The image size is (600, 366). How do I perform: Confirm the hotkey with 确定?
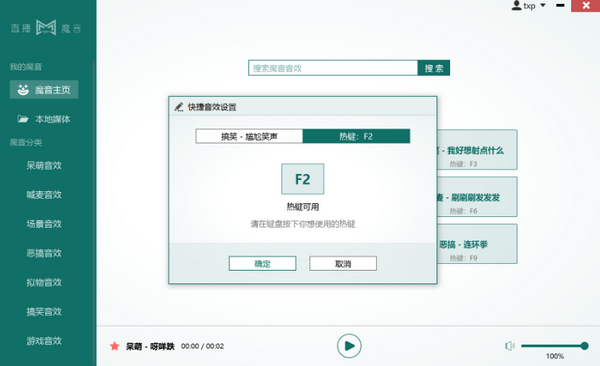click(x=262, y=264)
